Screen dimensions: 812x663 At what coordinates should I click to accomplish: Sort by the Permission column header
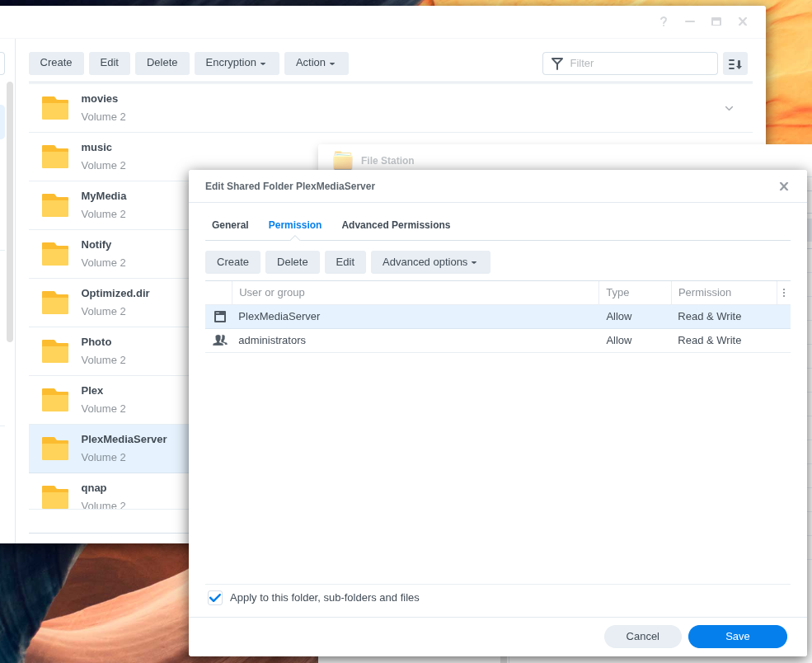point(724,293)
